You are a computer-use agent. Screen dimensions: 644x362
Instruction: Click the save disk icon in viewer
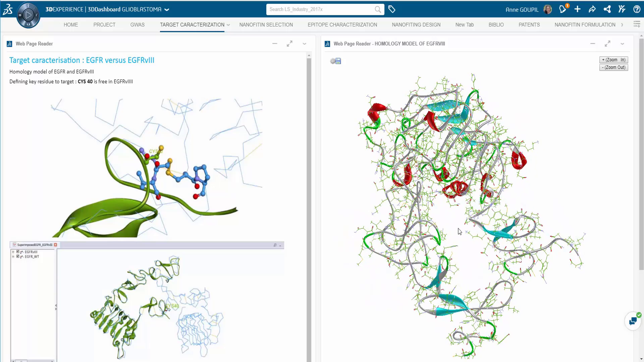click(x=338, y=61)
